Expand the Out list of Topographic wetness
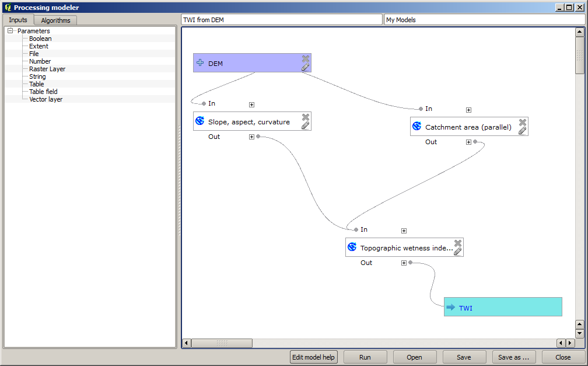588x366 pixels. pos(404,263)
